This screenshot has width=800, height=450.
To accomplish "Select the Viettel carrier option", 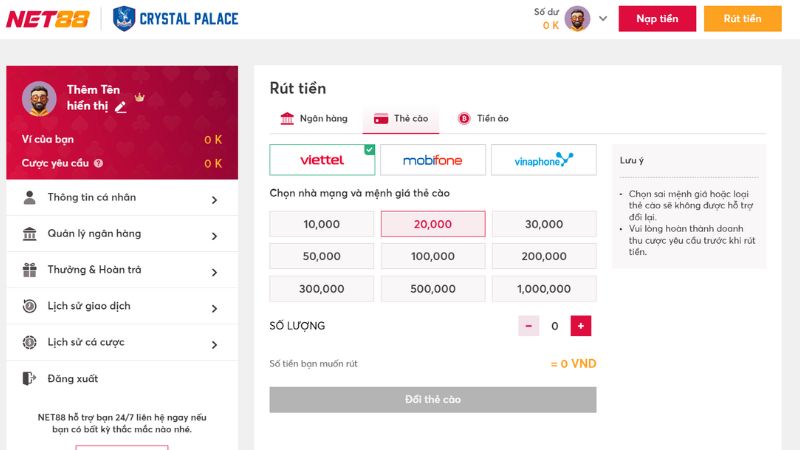I will point(322,160).
